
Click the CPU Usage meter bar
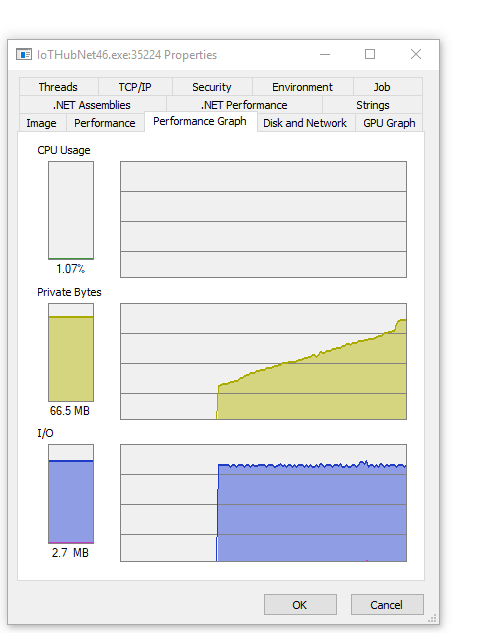(71, 210)
